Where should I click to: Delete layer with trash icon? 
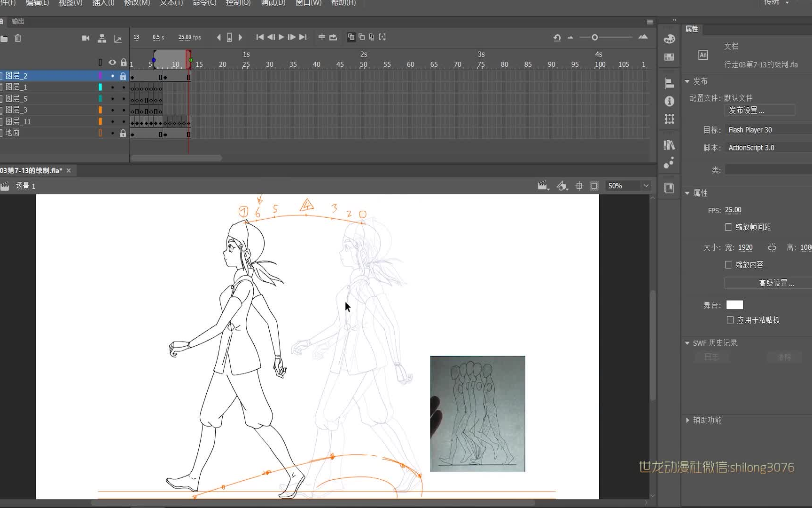18,39
